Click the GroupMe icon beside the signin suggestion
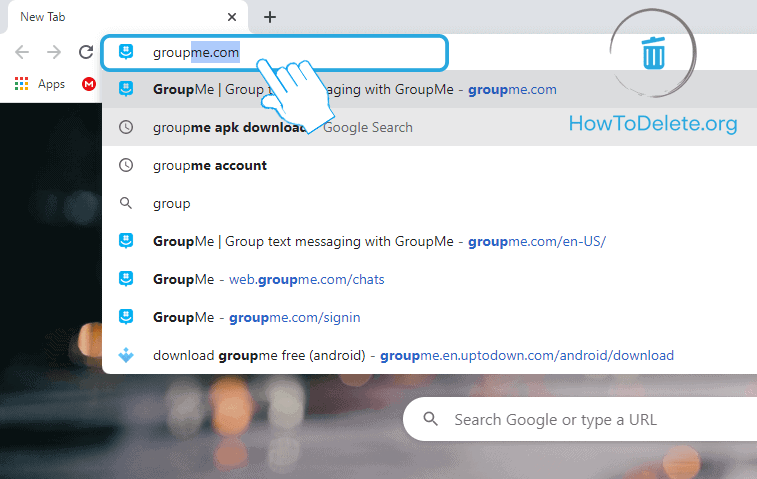Viewport: 757px width, 479px height. click(x=126, y=317)
